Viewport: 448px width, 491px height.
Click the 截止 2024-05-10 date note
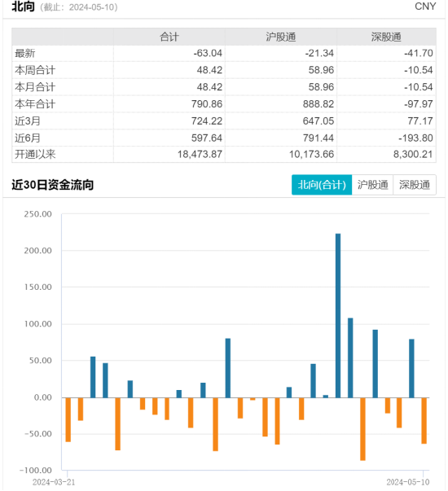pos(79,7)
